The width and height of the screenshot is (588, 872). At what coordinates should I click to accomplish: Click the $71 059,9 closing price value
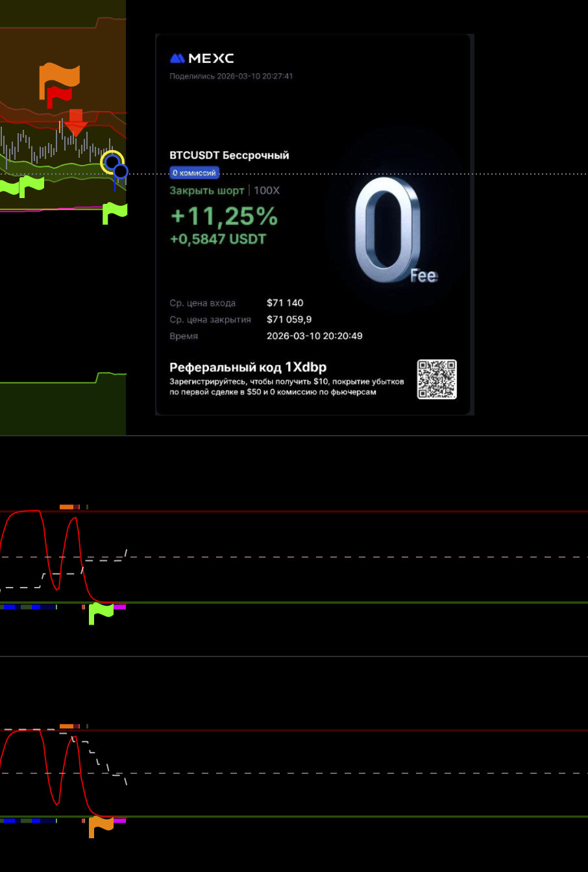coord(289,319)
